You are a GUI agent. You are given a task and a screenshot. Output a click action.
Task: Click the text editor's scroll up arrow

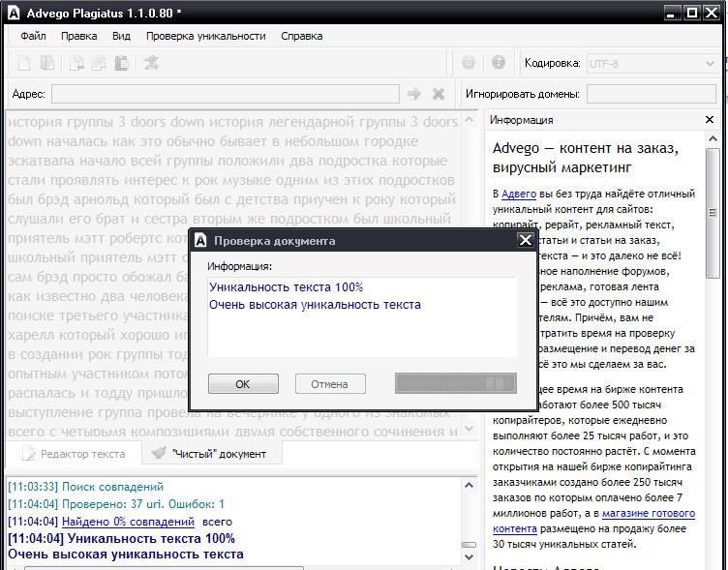click(x=469, y=120)
